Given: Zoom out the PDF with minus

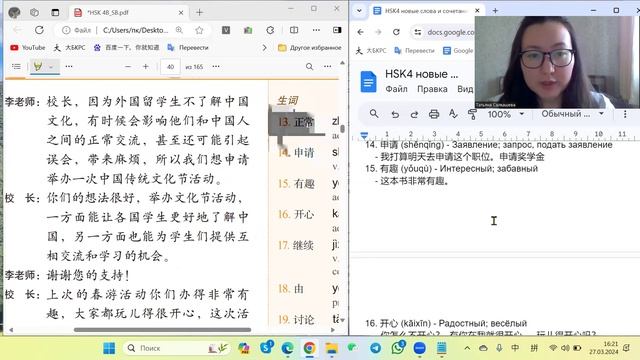Looking at the screenshot, I should (128, 67).
